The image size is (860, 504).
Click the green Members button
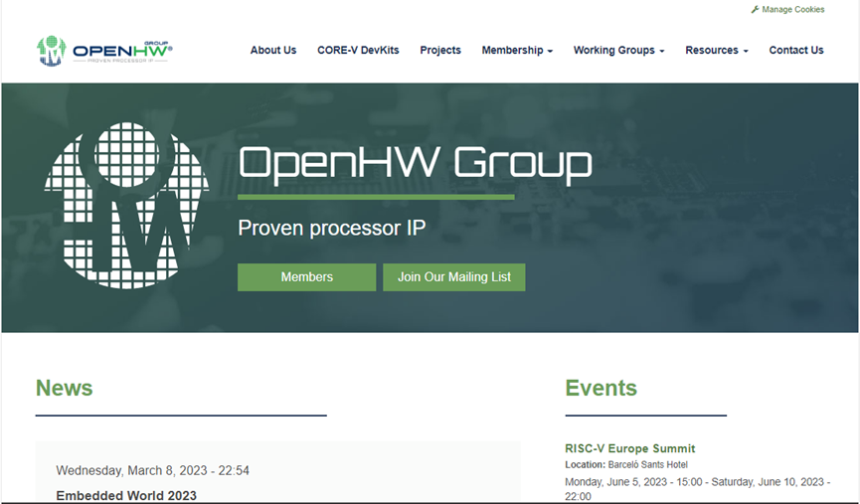(x=306, y=277)
